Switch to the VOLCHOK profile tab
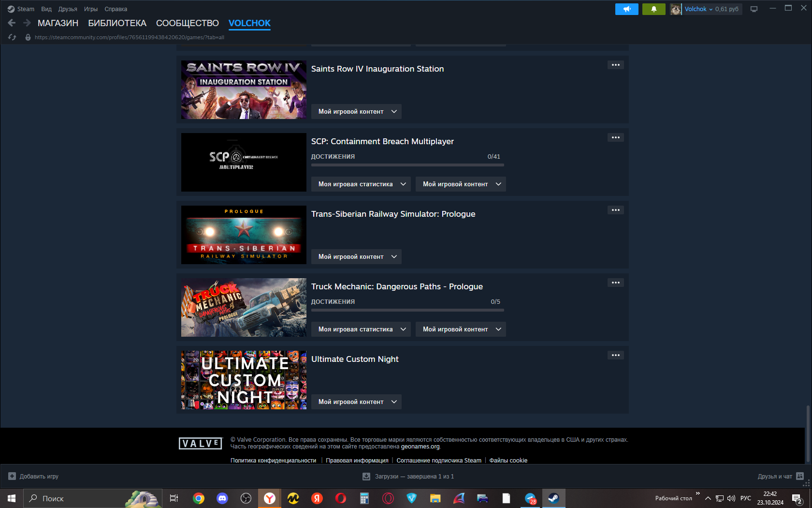The width and height of the screenshot is (812, 508). (249, 23)
